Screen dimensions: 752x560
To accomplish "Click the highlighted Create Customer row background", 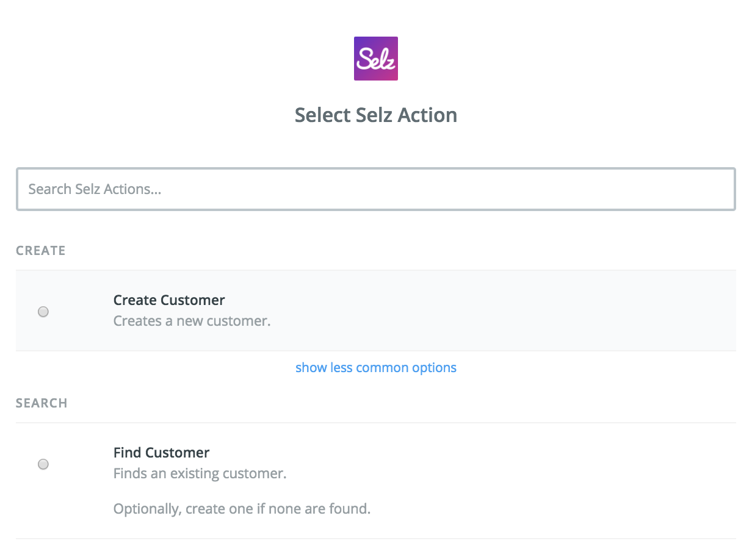I will click(488, 311).
